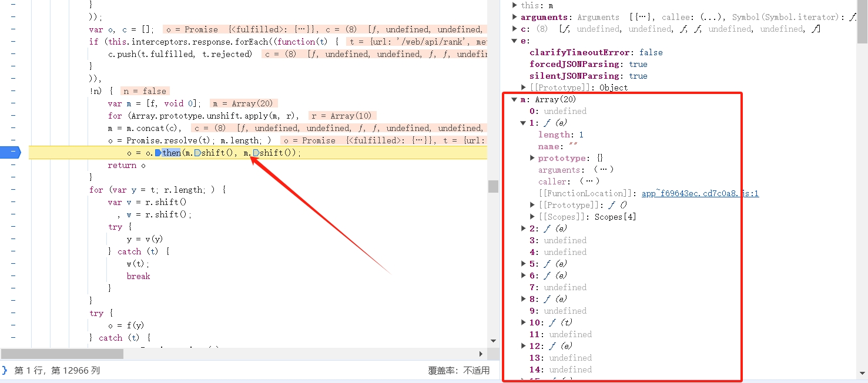Click the pretty-print braces icon in status bar
This screenshot has height=383, width=868.
(5, 370)
